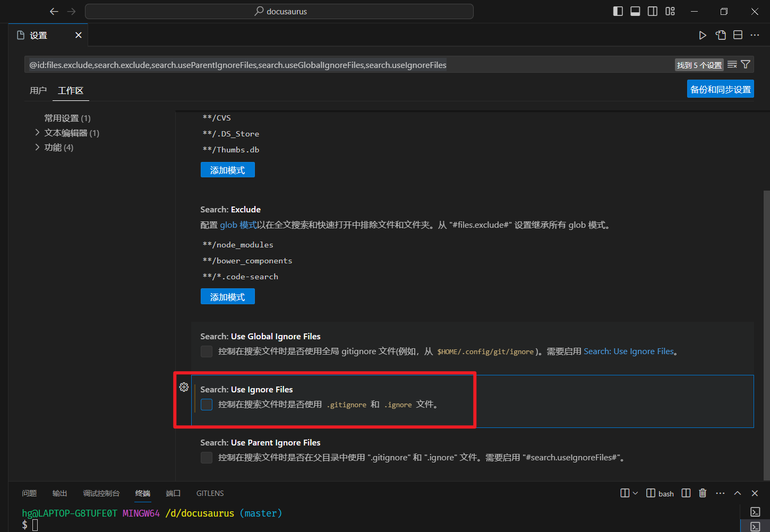Screen dimensions: 770x532
Task: Switch to the non-highlighted terminal list entry
Action: click(x=755, y=511)
